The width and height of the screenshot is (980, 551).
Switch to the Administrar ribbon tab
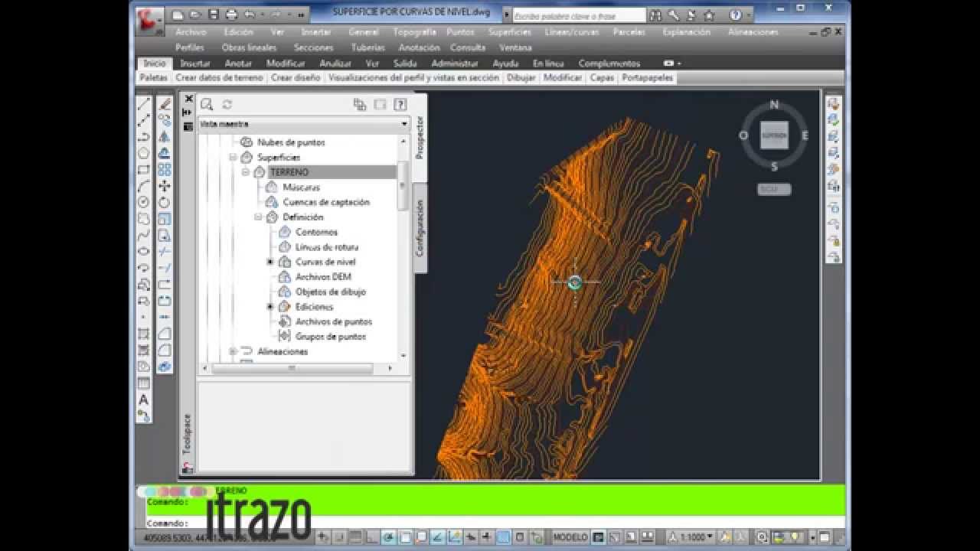455,64
